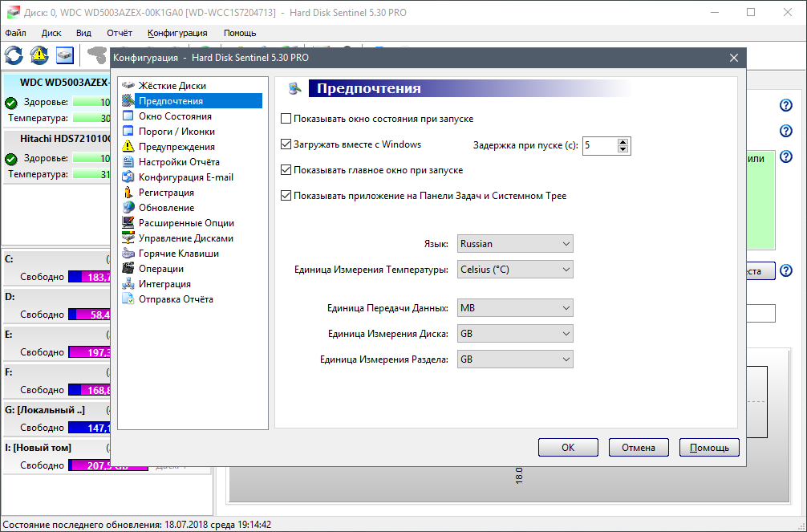The width and height of the screenshot is (807, 532).
Task: Click the green health checkmark for Hitachi disk
Action: coord(10,159)
